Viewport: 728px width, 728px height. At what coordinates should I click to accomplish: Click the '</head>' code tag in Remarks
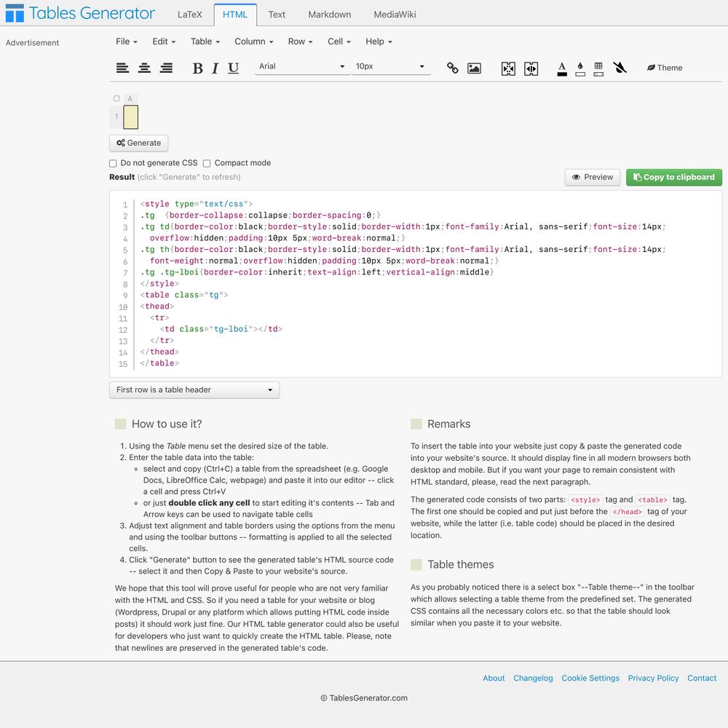(628, 512)
